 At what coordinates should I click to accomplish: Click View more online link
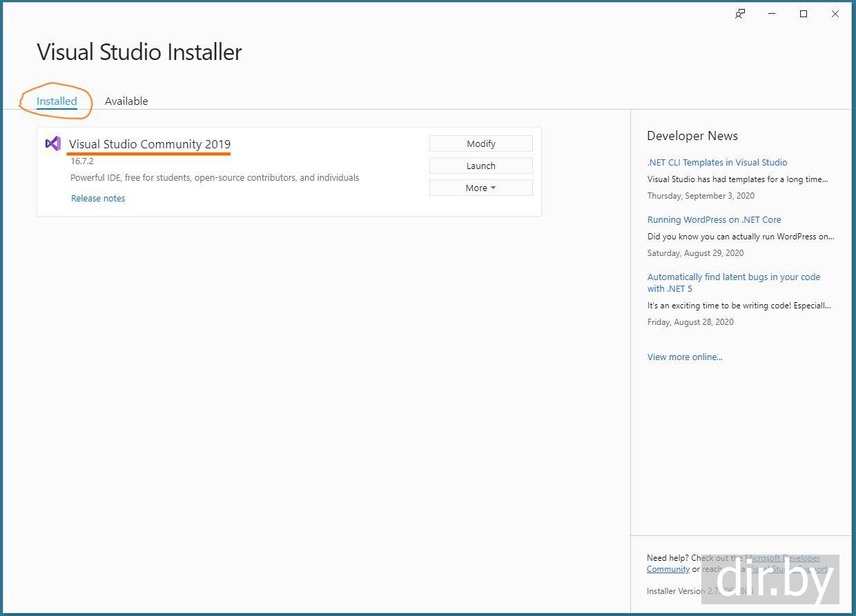click(685, 357)
